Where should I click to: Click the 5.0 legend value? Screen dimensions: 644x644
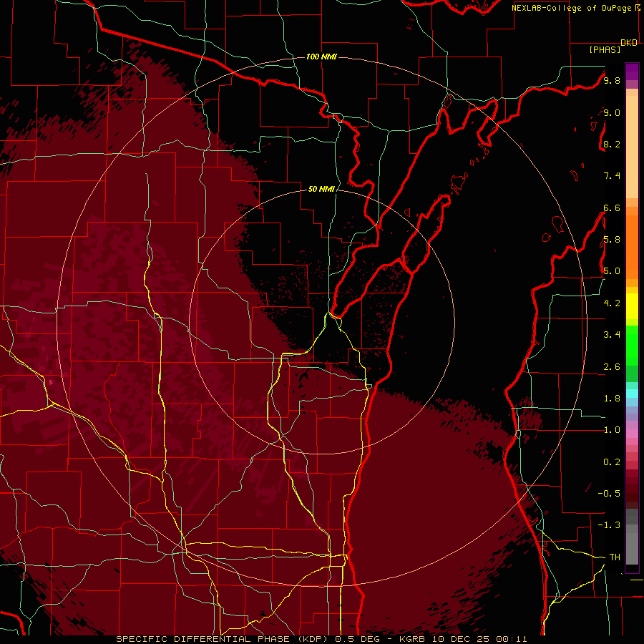click(612, 271)
